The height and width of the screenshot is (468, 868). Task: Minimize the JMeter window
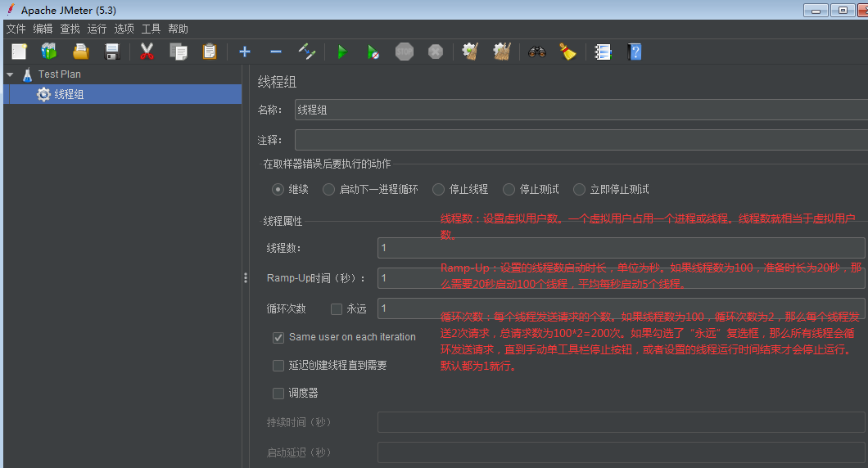pyautogui.click(x=816, y=10)
